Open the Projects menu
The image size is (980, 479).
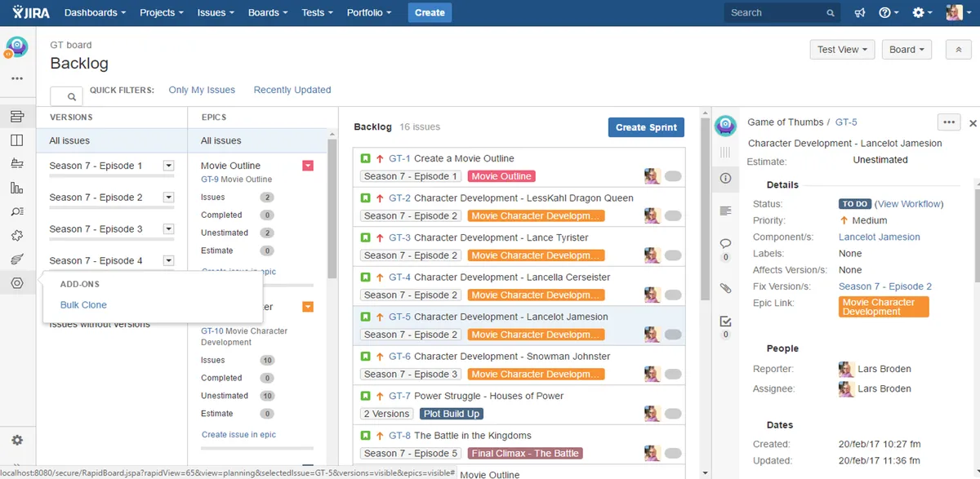162,13
